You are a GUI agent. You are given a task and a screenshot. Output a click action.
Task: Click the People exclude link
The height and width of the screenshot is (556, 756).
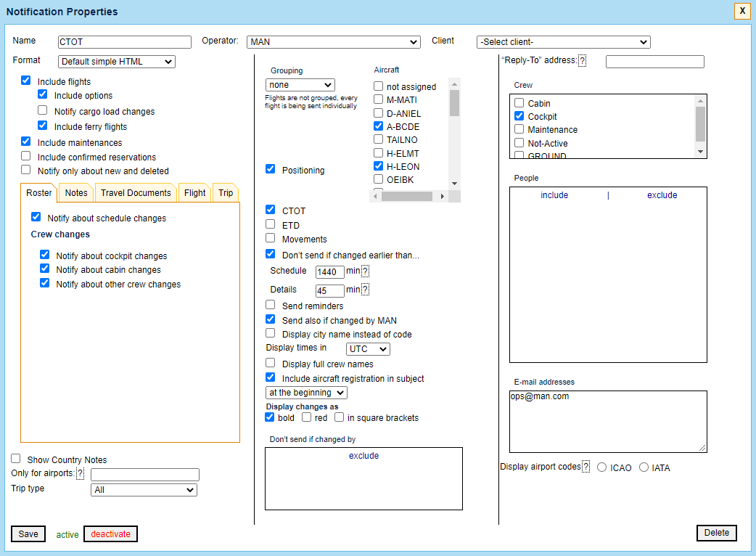click(x=662, y=195)
